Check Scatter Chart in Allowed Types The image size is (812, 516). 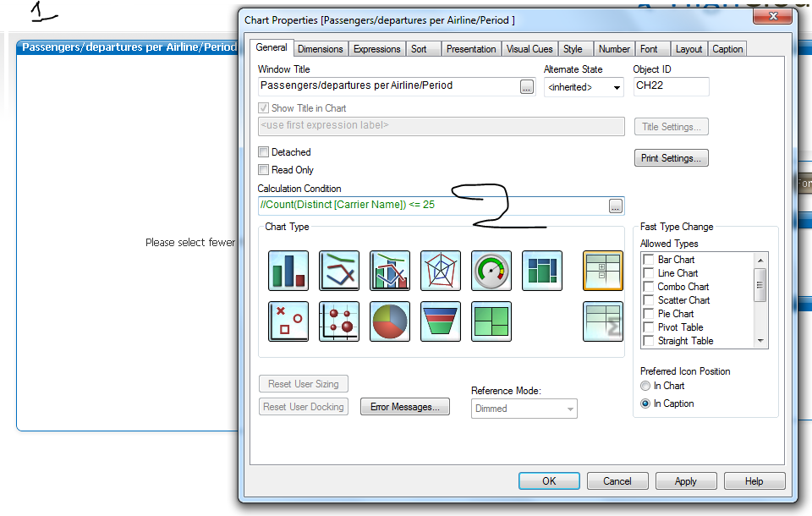click(648, 299)
